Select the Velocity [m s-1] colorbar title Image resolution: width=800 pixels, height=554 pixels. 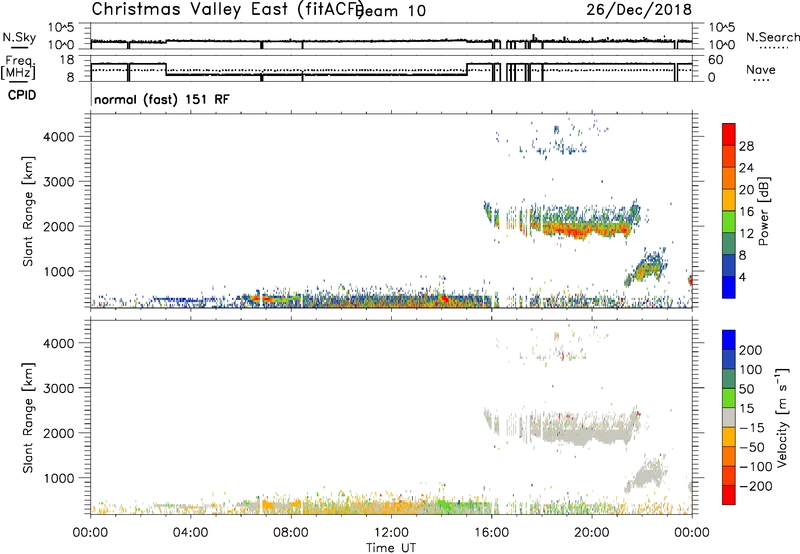[x=781, y=418]
